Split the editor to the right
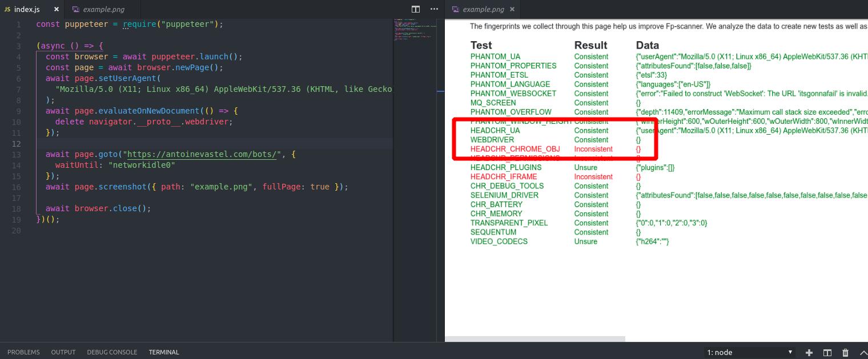Image resolution: width=868 pixels, height=359 pixels. [416, 9]
